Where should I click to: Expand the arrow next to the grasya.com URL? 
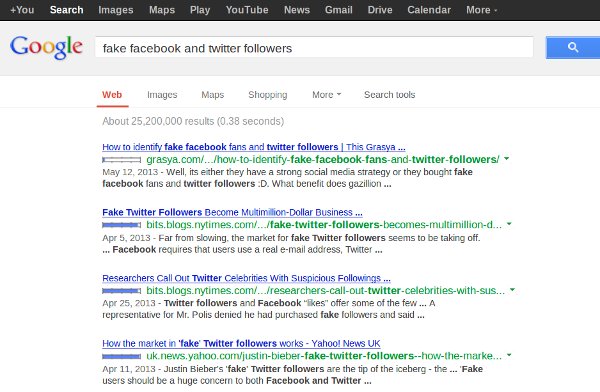[507, 158]
